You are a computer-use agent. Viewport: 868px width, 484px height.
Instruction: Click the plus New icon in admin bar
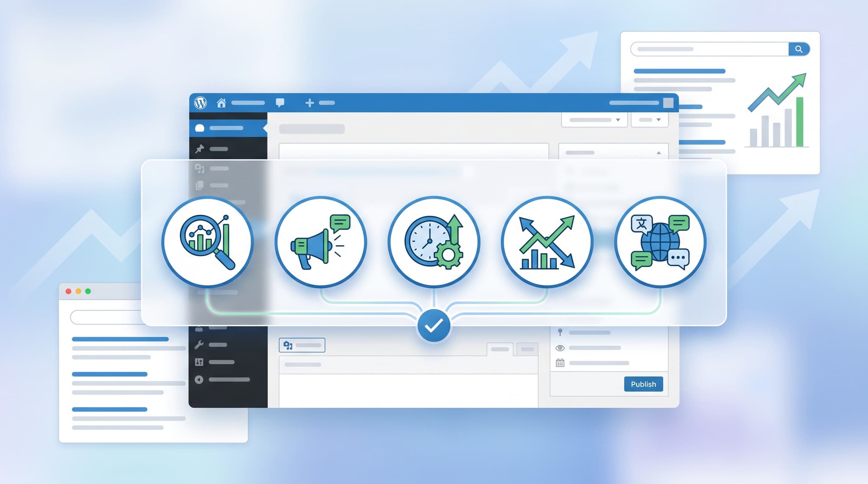[x=309, y=102]
